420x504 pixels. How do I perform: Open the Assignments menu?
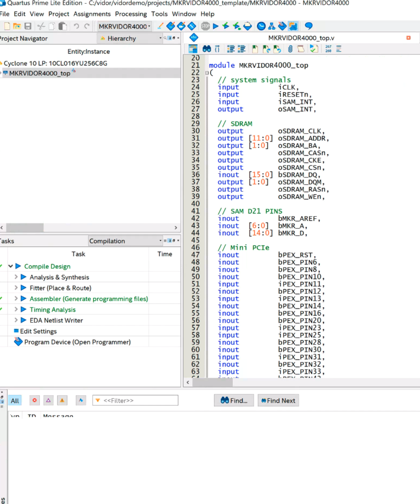click(x=92, y=14)
